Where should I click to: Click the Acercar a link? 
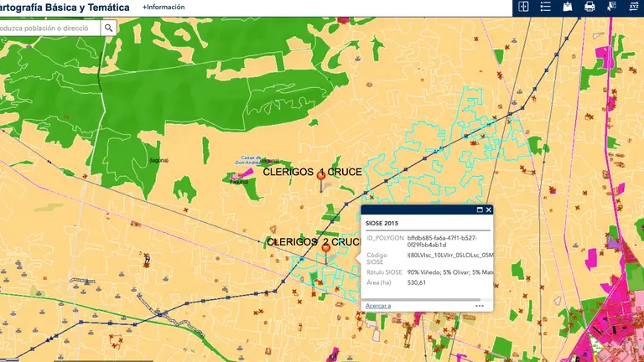point(378,306)
